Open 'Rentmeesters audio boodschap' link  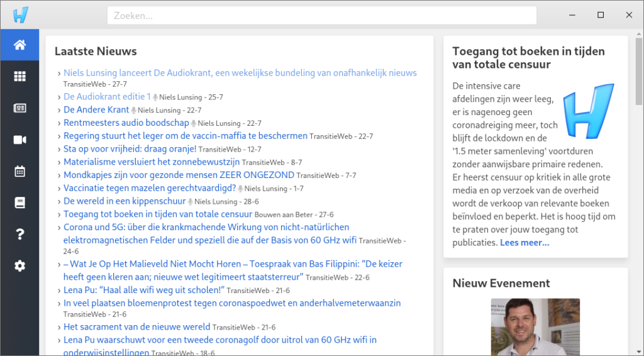126,123
